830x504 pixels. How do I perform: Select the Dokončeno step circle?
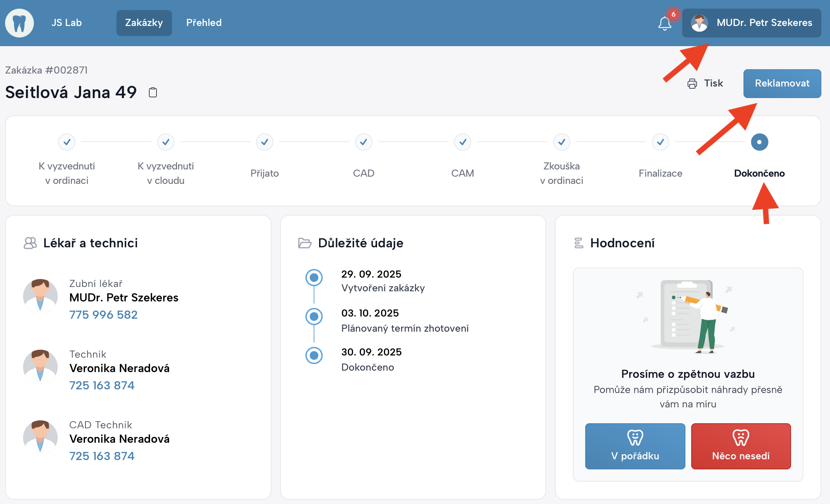pyautogui.click(x=759, y=142)
